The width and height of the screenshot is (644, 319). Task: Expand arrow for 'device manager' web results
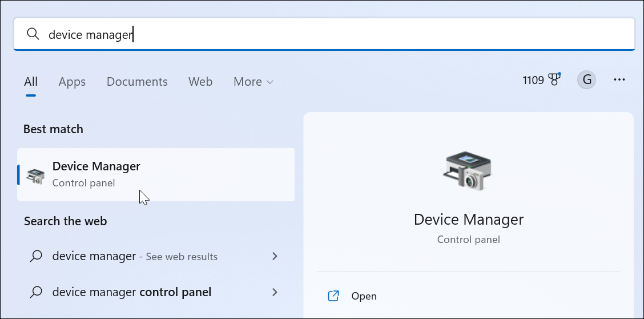click(x=275, y=257)
